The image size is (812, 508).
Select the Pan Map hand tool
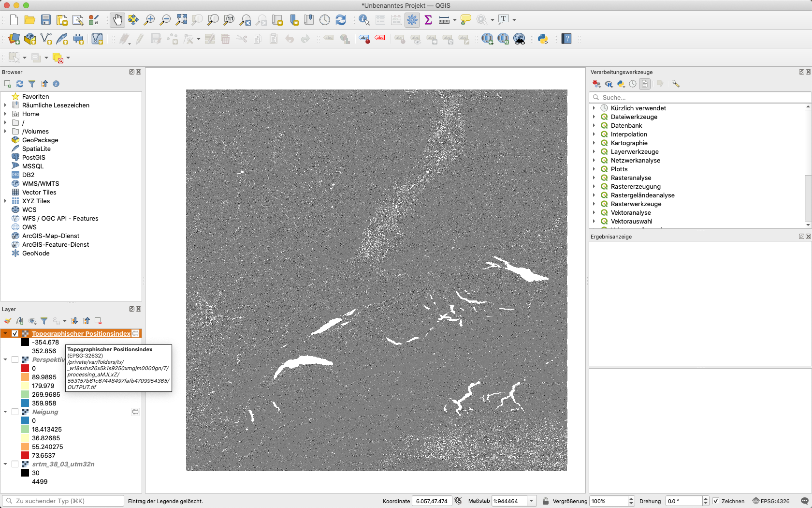tap(117, 20)
